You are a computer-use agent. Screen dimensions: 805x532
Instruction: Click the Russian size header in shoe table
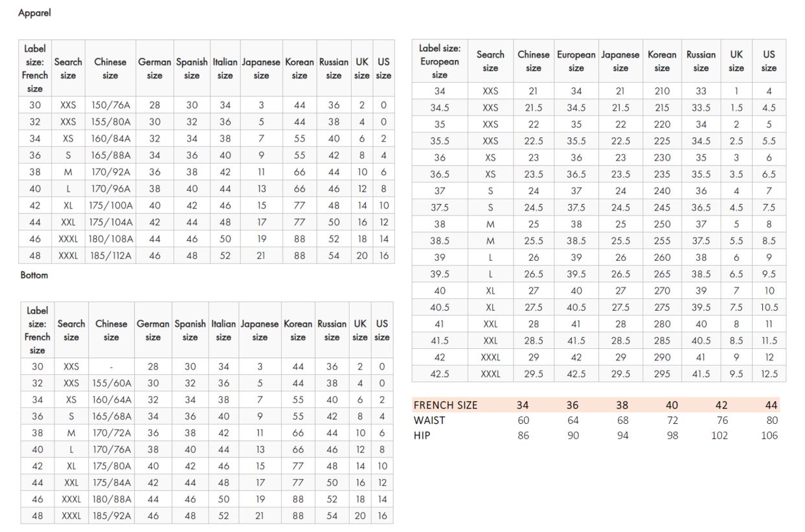701,61
